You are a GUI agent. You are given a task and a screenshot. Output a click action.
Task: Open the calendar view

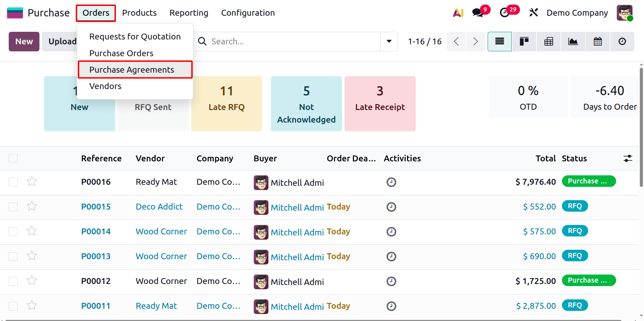(x=598, y=41)
